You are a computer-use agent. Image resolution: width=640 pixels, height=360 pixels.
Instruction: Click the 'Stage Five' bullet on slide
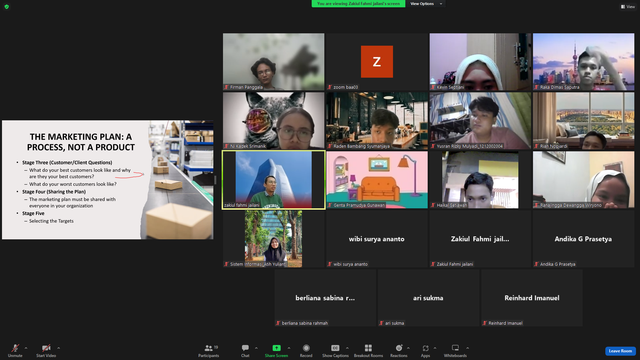[33, 213]
